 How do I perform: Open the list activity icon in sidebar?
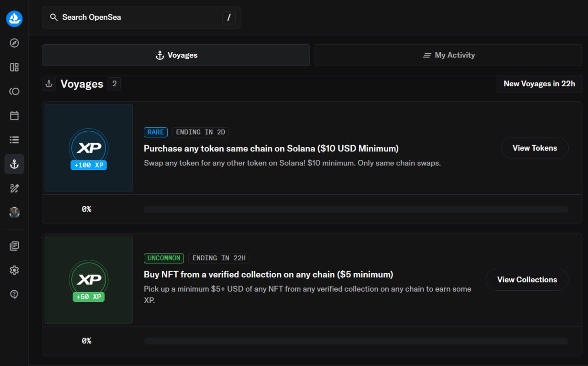[x=14, y=140]
